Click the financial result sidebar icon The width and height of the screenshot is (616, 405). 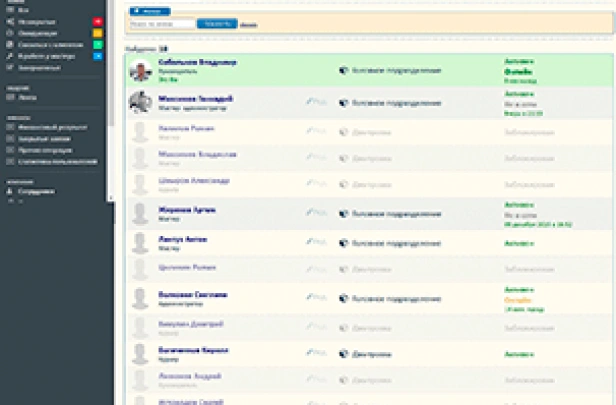click(x=10, y=128)
